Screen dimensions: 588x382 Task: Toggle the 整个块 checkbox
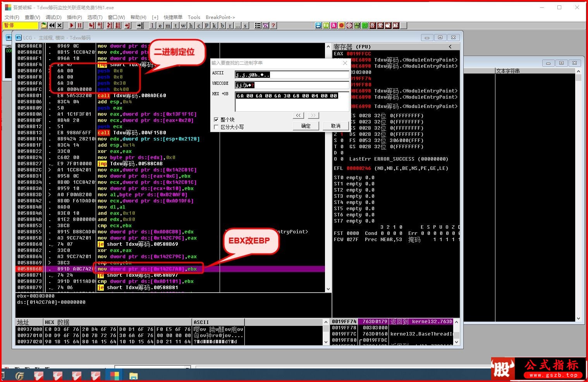coord(216,120)
